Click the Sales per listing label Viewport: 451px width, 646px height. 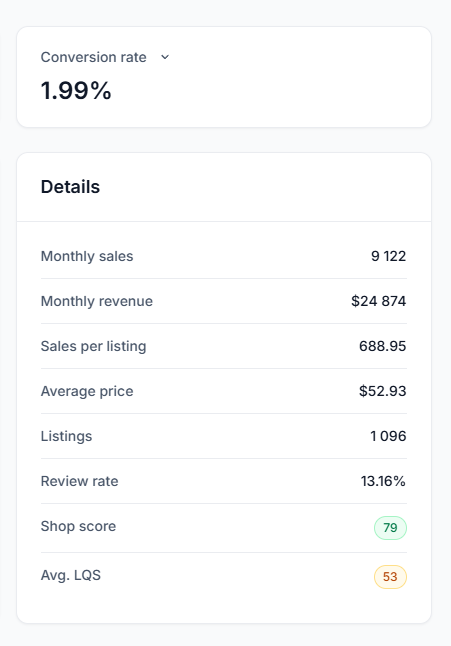93,346
